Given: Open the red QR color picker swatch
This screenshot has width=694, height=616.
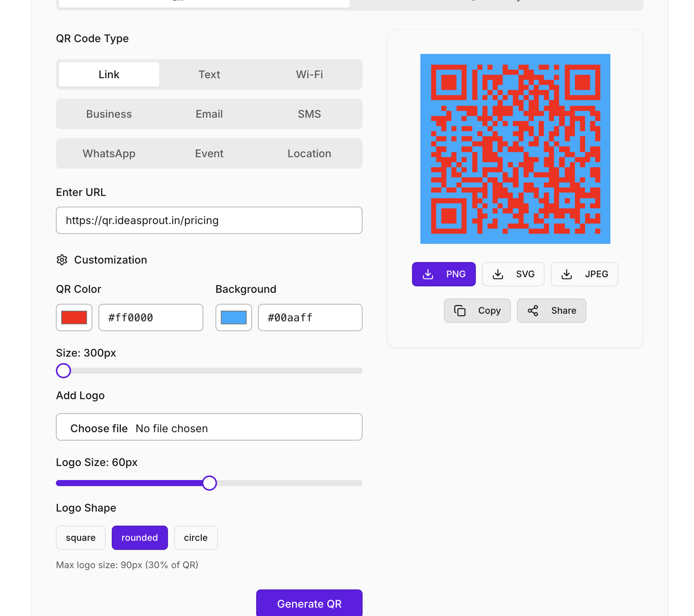Looking at the screenshot, I should [x=74, y=317].
